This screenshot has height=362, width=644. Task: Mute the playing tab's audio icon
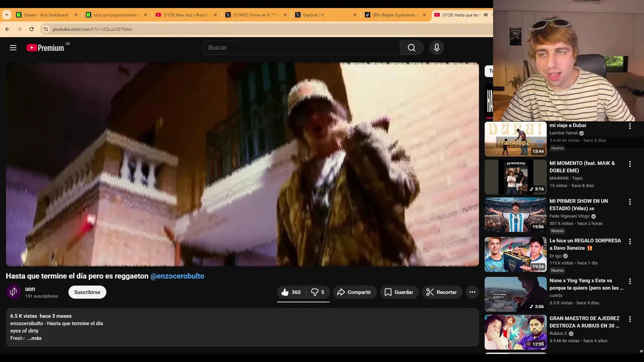pyautogui.click(x=486, y=15)
